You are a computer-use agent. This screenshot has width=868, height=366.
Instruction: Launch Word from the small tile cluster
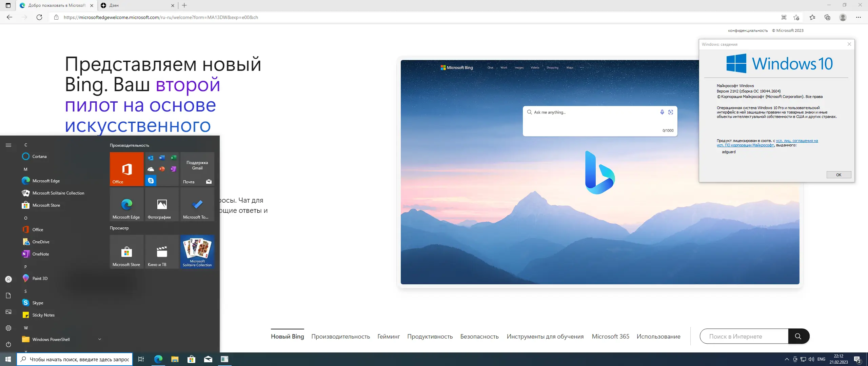[x=162, y=158]
